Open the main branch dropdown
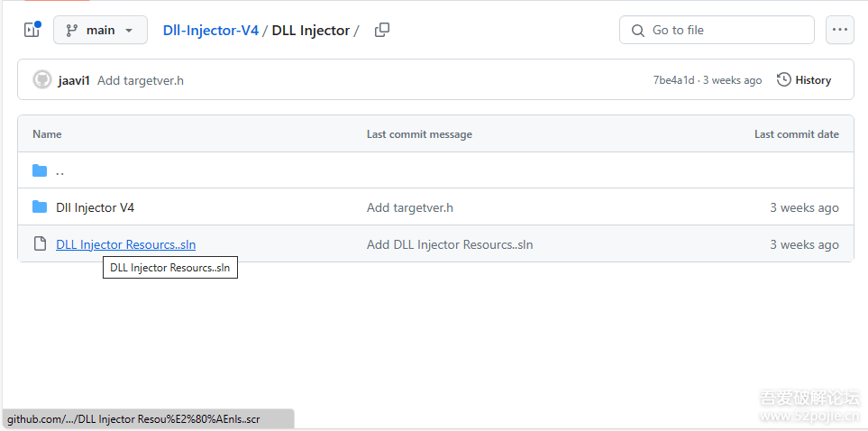 coord(100,30)
